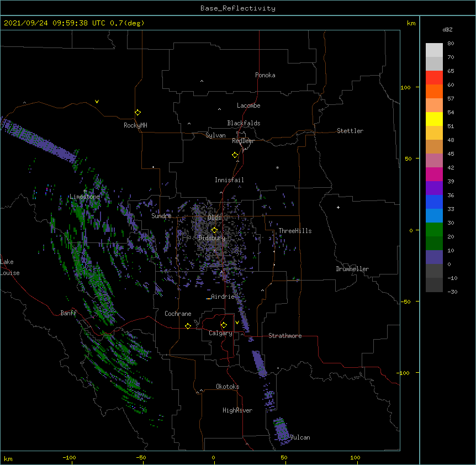Image resolution: width=476 pixels, height=465 pixels.
Task: Select the Olds label
Action: [214, 218]
